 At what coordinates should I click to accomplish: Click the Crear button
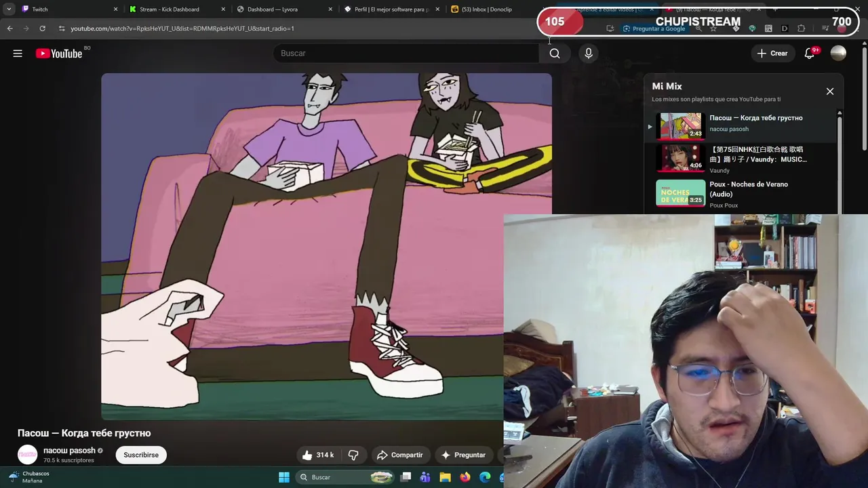tap(772, 54)
